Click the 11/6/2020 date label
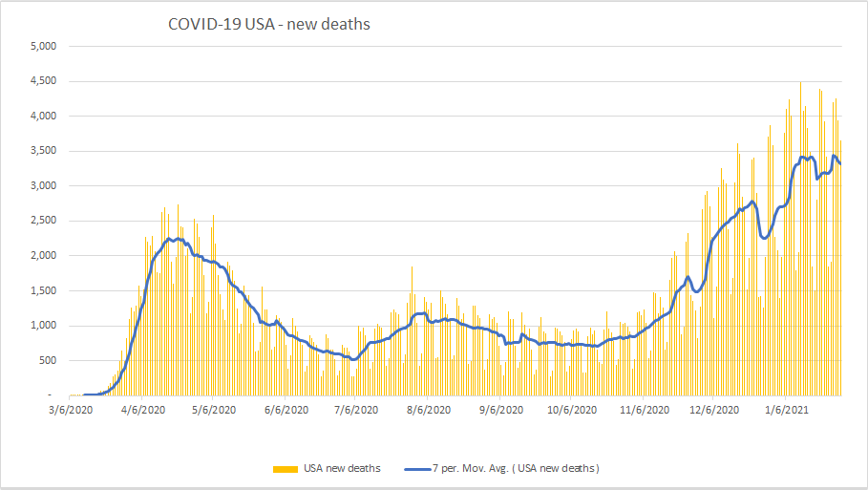The height and width of the screenshot is (490, 868). tap(645, 411)
